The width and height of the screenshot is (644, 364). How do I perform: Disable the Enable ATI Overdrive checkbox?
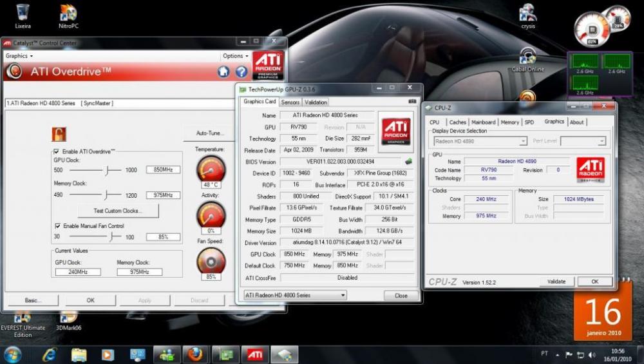tap(57, 151)
